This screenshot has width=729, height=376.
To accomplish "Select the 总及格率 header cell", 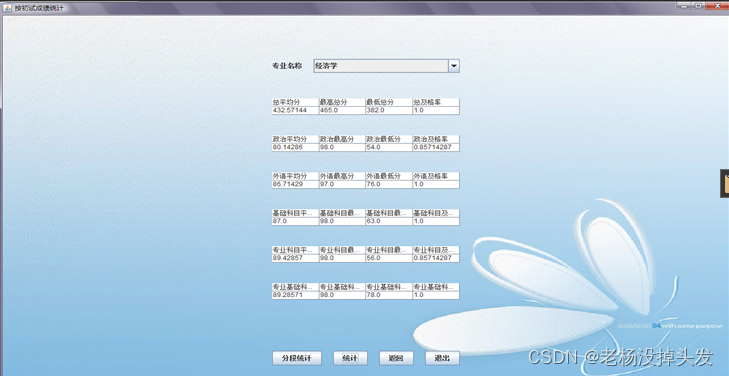I will click(x=436, y=102).
